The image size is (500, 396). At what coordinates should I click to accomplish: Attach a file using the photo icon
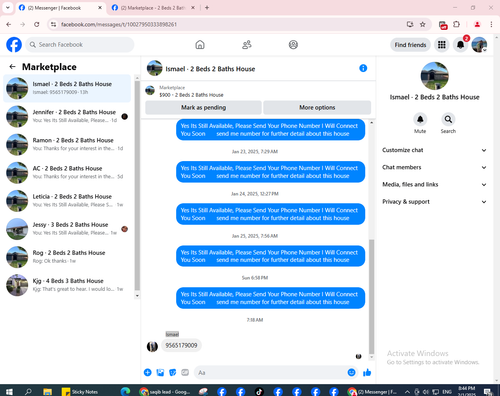coord(160,372)
